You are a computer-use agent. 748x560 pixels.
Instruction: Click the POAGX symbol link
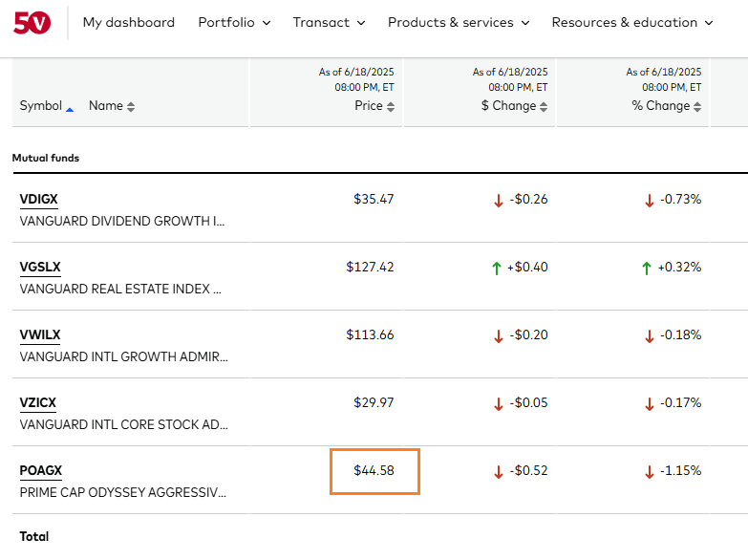click(x=41, y=470)
